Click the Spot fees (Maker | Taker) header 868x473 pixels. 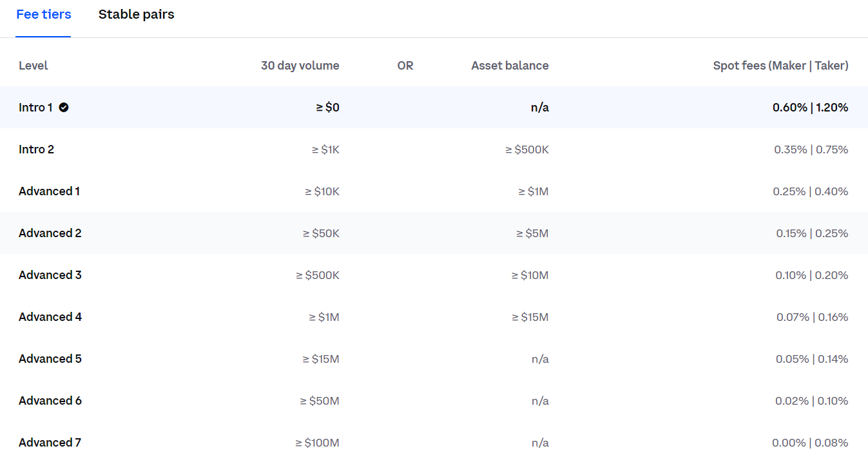pyautogui.click(x=781, y=65)
